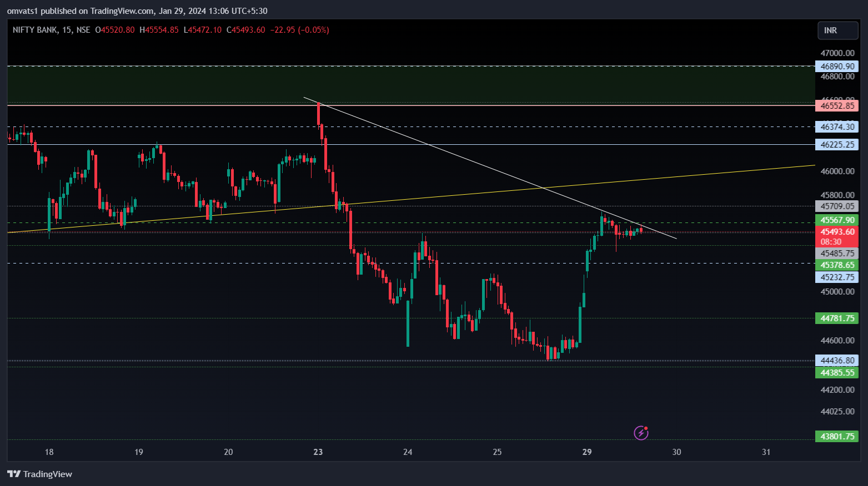Click the 46000.00 axis value
The width and height of the screenshot is (868, 486).
(837, 171)
